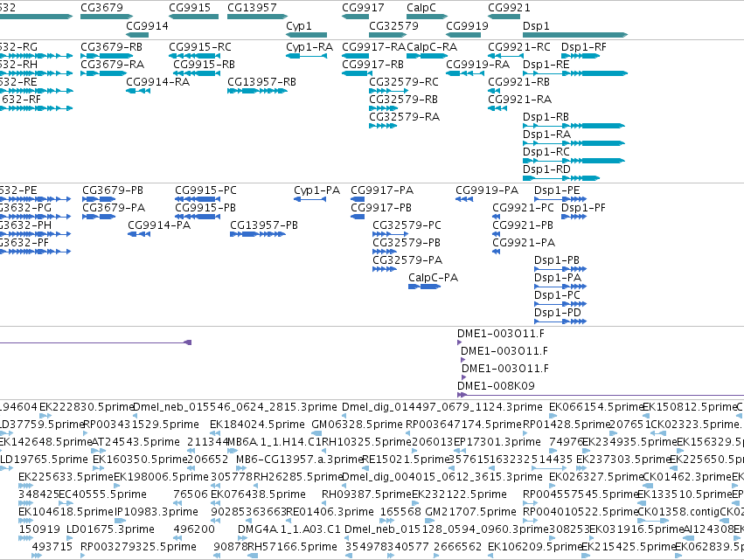Select the CG32579-PA protein label
This screenshot has width=744, height=560.
pyautogui.click(x=407, y=261)
